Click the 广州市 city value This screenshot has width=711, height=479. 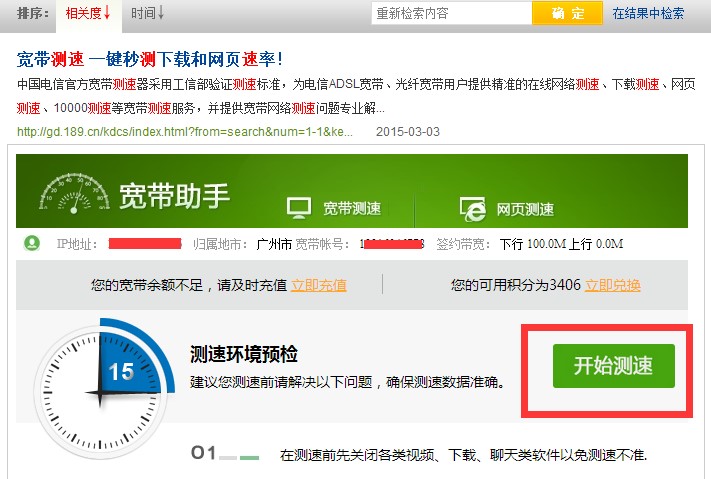[x=274, y=244]
